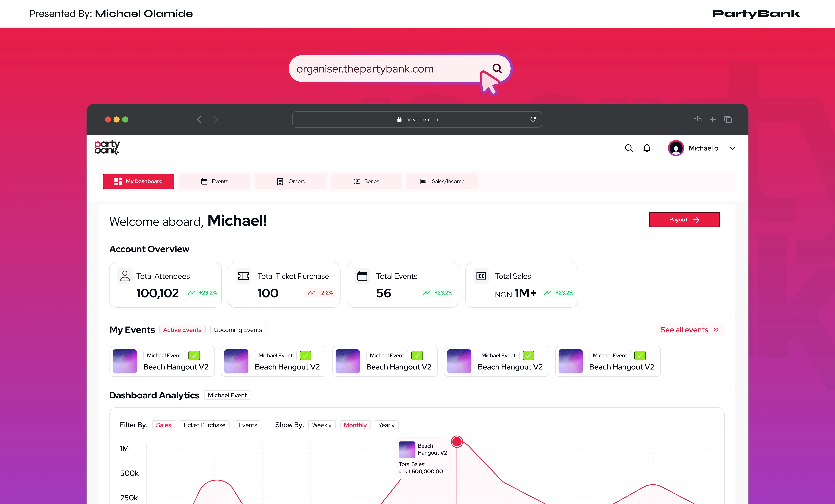The height and width of the screenshot is (504, 835).
Task: Toggle the checkmark on the third Beach Hangout V2 card
Action: 417,355
